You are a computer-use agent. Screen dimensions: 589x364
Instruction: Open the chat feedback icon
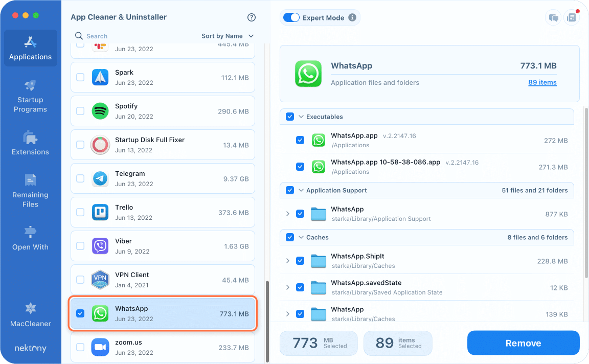click(553, 18)
